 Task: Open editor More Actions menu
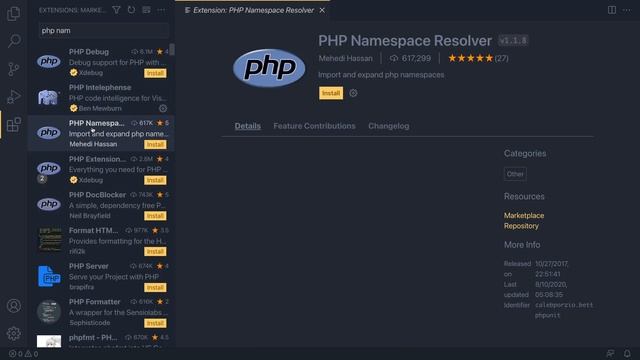[x=627, y=10]
